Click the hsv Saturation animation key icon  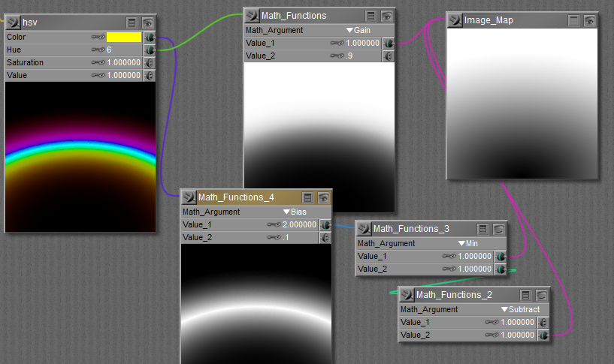click(x=98, y=62)
